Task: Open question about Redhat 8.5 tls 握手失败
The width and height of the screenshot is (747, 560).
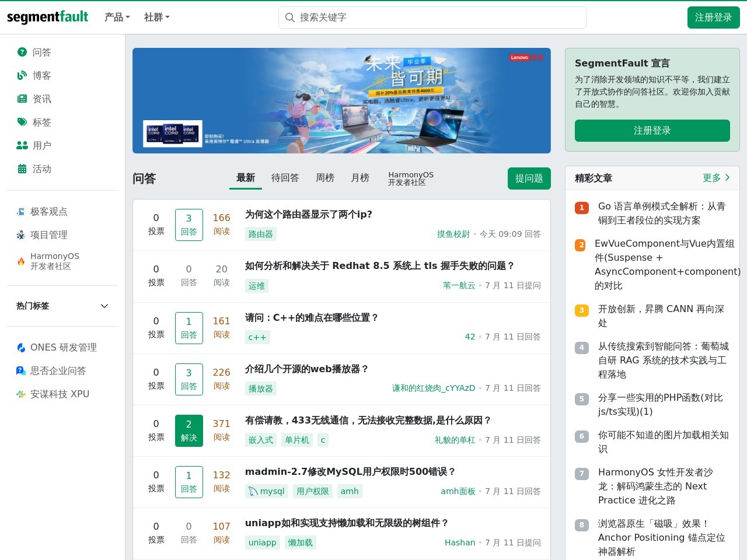Action: (380, 265)
